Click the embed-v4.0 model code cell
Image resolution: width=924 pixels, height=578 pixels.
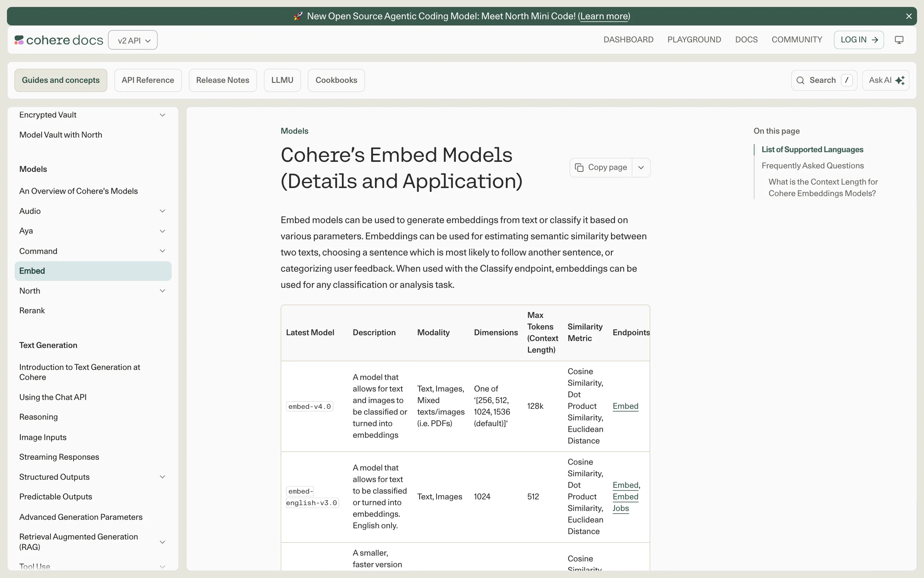click(310, 407)
